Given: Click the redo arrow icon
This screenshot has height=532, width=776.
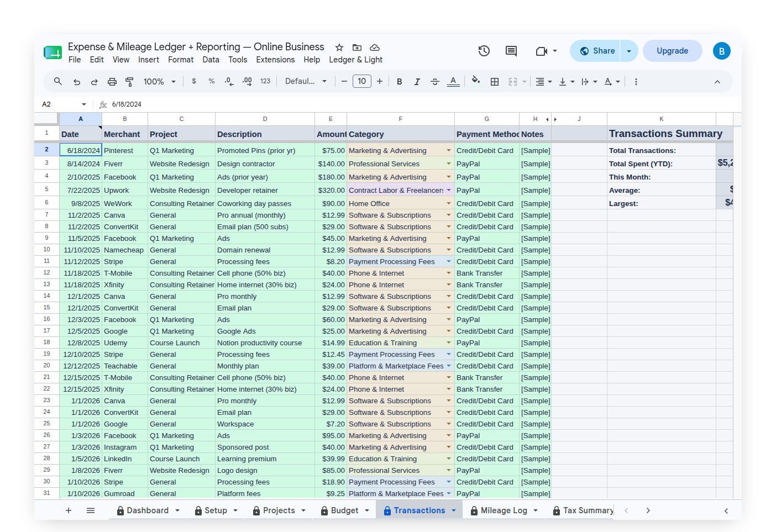Looking at the screenshot, I should click(x=95, y=82).
